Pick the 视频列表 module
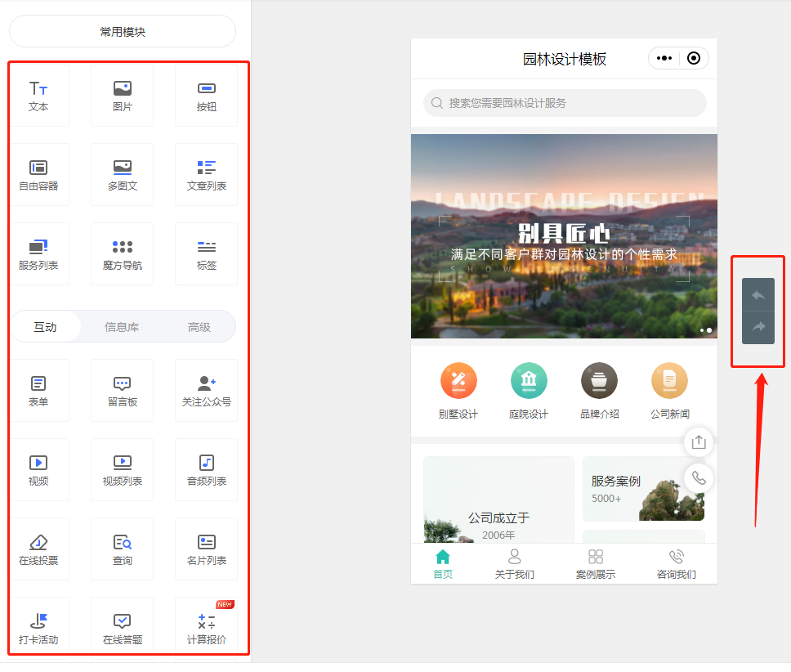 click(122, 470)
